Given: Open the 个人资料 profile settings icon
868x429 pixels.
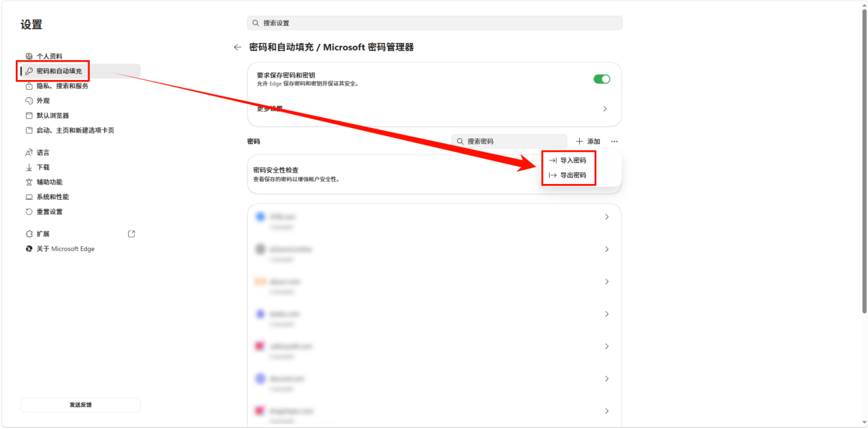Looking at the screenshot, I should 29,56.
